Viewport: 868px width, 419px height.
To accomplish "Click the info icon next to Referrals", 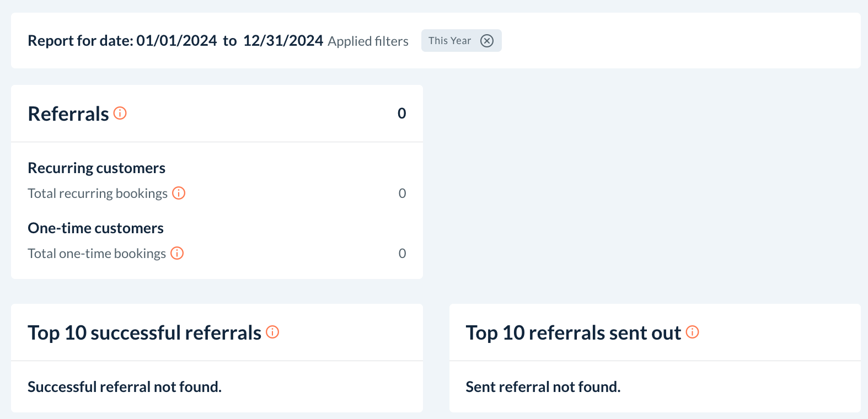I will (x=120, y=113).
